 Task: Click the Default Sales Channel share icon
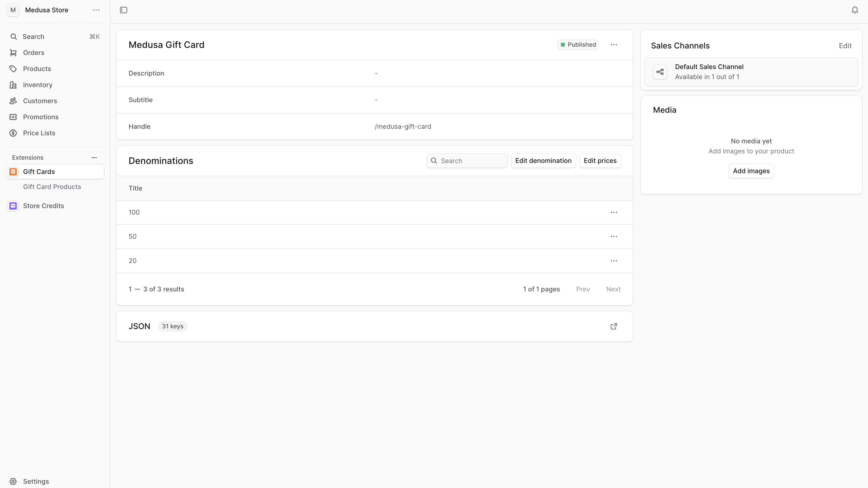[x=660, y=71]
